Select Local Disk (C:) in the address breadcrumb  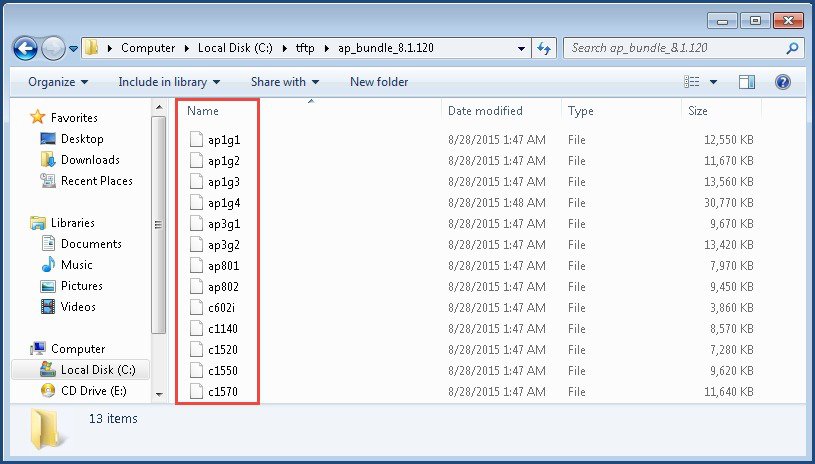pos(235,48)
